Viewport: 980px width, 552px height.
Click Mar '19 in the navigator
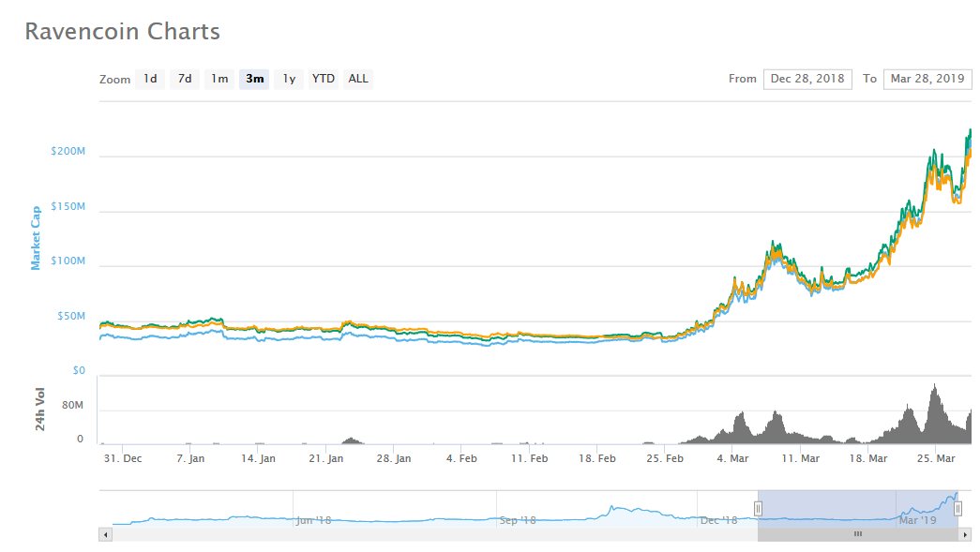917,520
